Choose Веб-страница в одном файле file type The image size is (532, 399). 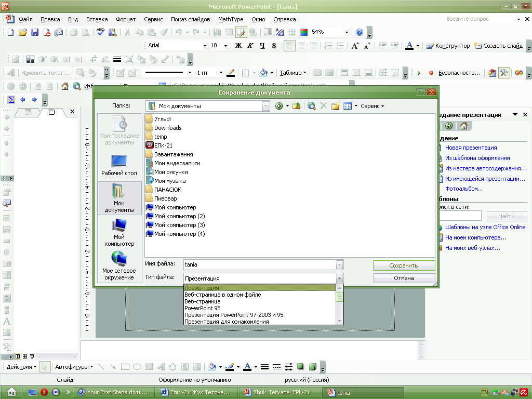click(260, 295)
